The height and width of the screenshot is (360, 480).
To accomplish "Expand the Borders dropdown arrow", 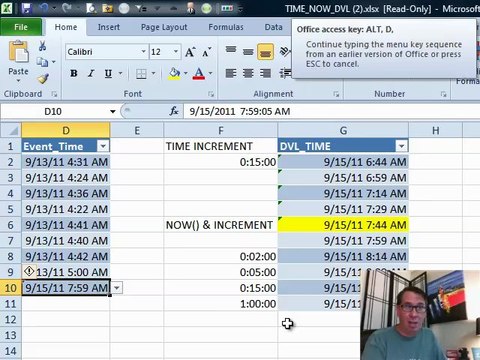I will 153,73.
